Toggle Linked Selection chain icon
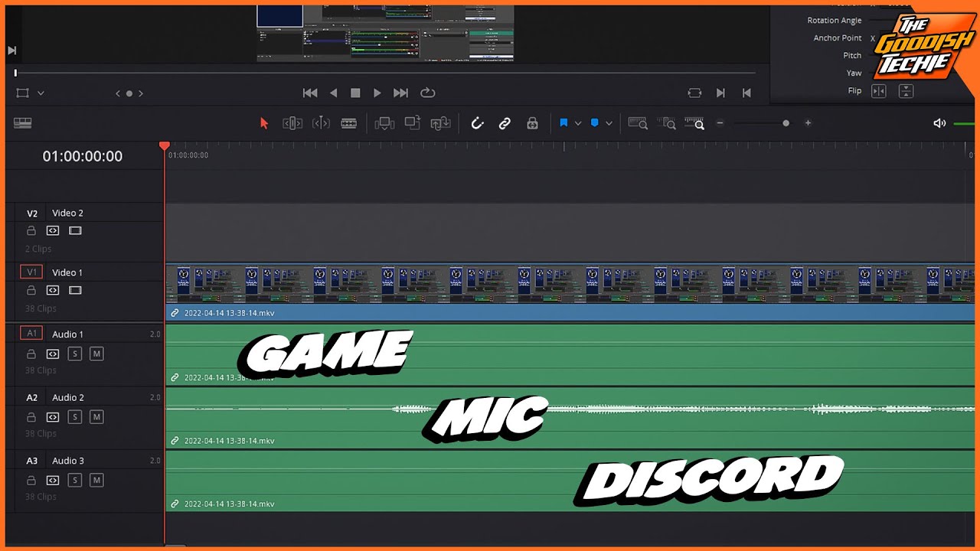 505,123
